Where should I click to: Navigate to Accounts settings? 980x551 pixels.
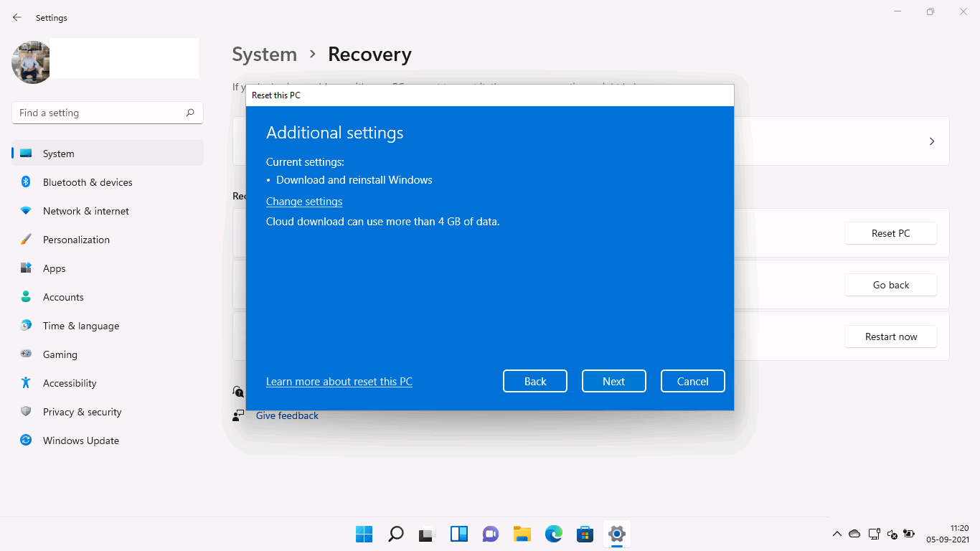[x=108, y=297]
